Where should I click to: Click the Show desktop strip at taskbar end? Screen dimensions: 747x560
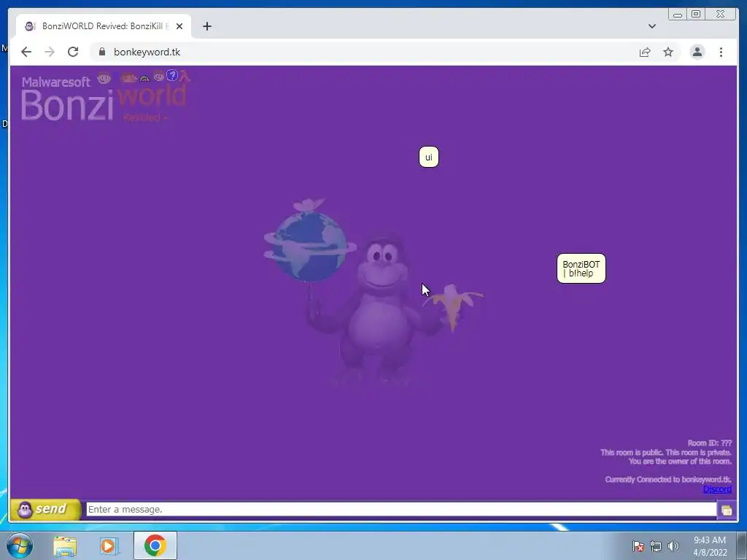click(x=742, y=545)
